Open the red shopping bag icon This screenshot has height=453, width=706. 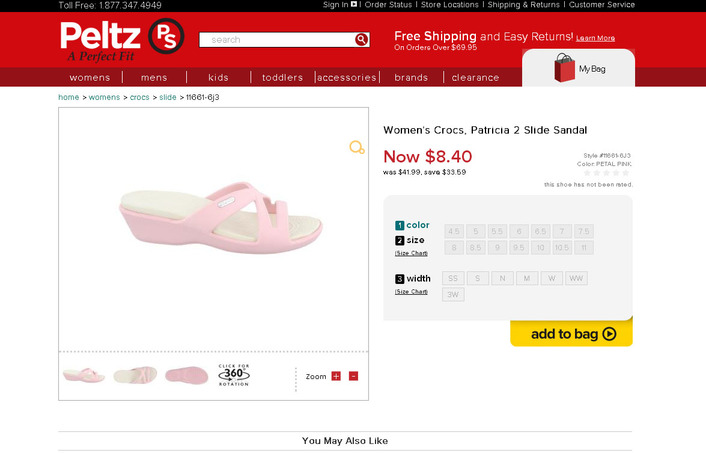[564, 68]
